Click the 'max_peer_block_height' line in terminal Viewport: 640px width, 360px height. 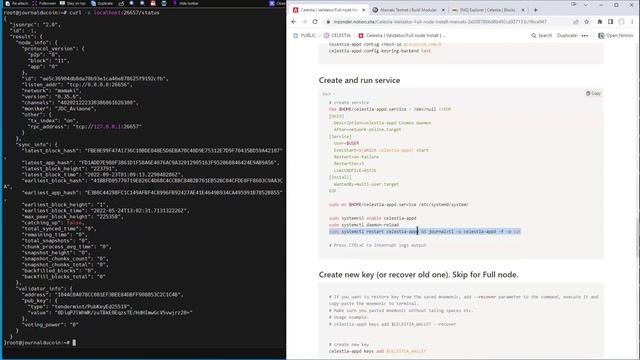click(73, 217)
